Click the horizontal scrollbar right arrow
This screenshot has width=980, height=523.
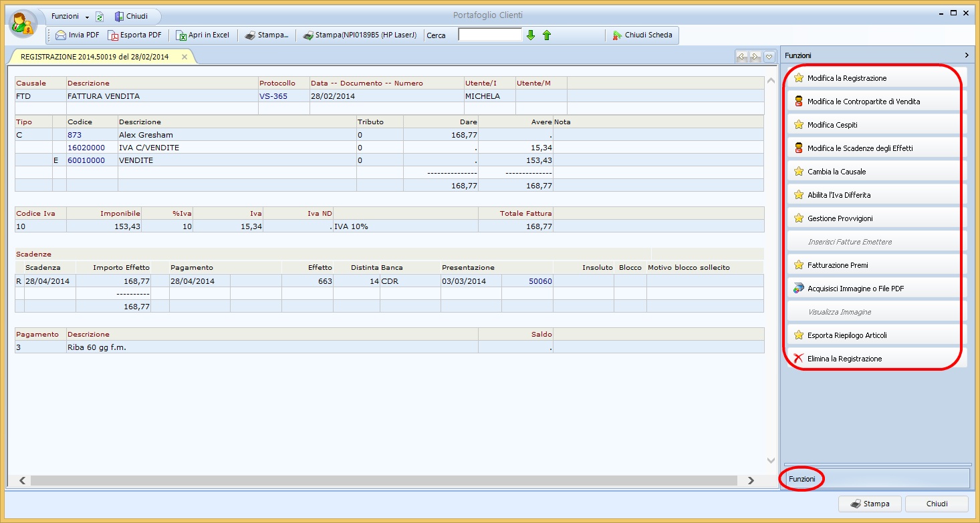click(x=751, y=480)
